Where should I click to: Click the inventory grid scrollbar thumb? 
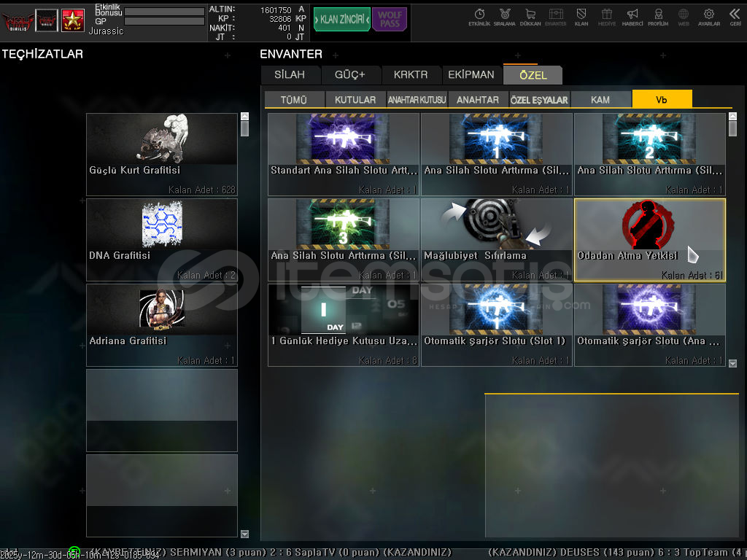tap(732, 128)
